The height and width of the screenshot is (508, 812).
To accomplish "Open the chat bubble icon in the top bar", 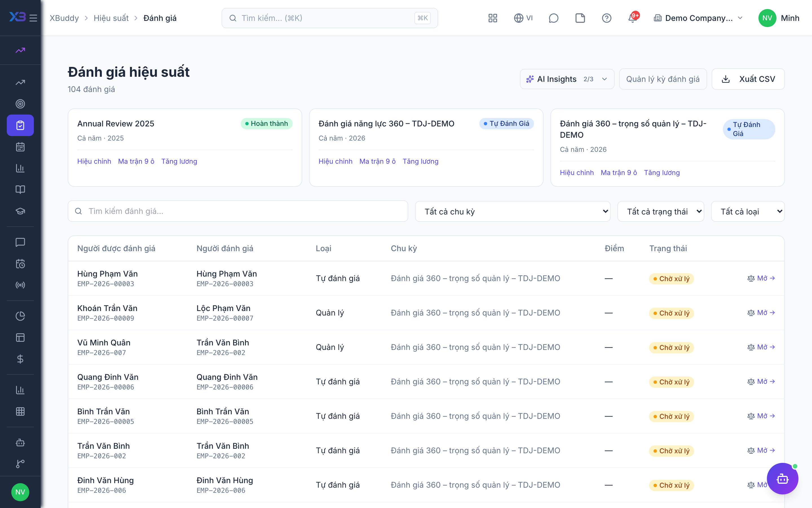I will pos(553,18).
